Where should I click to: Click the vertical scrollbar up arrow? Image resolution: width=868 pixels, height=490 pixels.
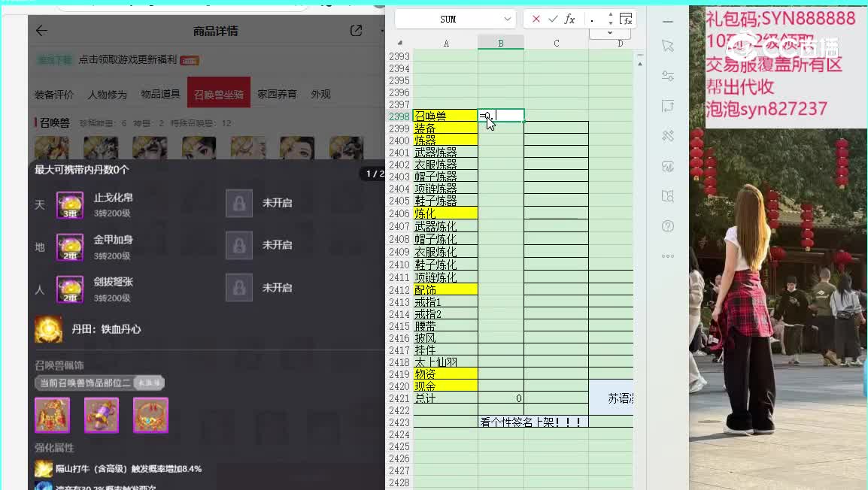640,64
